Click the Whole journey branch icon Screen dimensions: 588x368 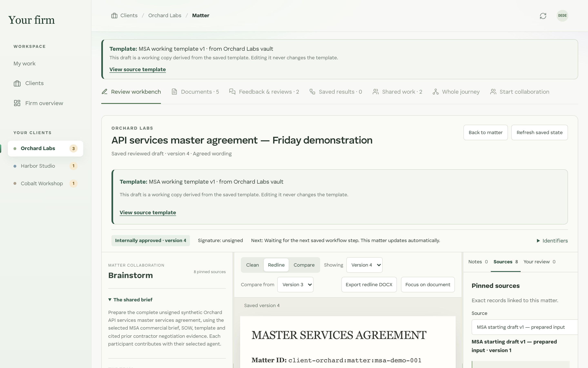pos(436,92)
